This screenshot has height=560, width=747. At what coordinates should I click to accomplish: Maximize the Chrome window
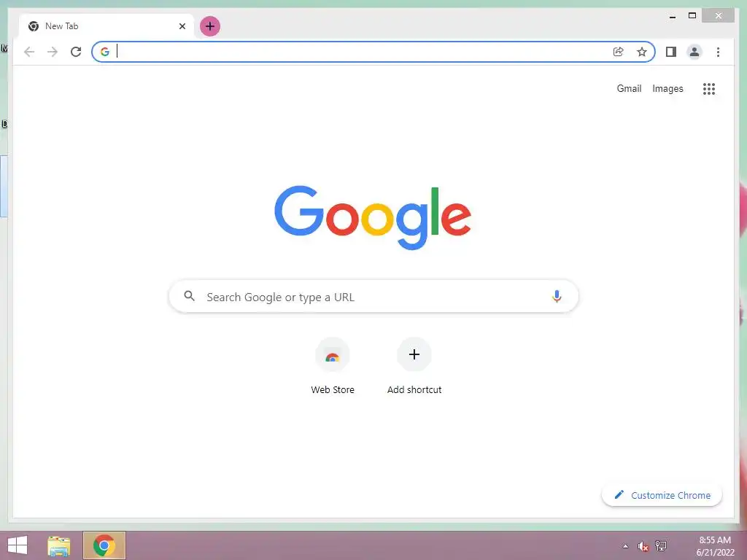coord(692,16)
